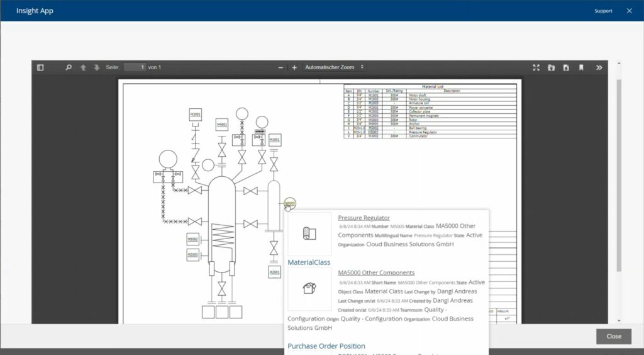Click the outer scrollbar down arrow

(x=619, y=320)
